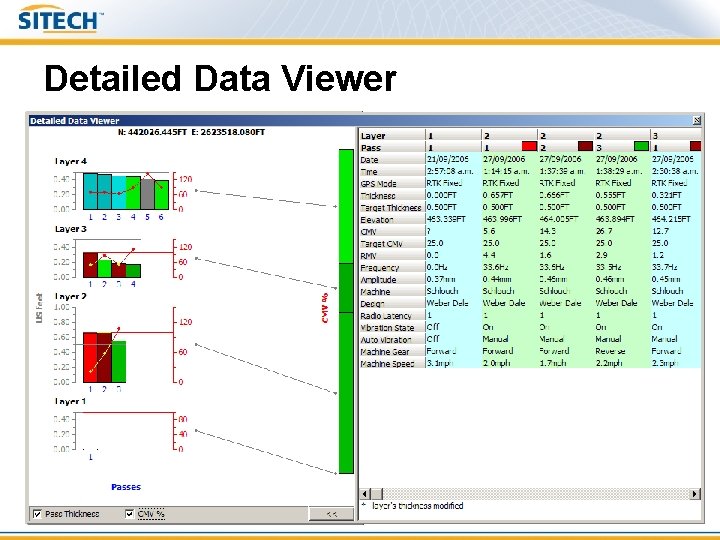This screenshot has width=720, height=540.
Task: Select the Machine Gear row header
Action: pos(392,351)
